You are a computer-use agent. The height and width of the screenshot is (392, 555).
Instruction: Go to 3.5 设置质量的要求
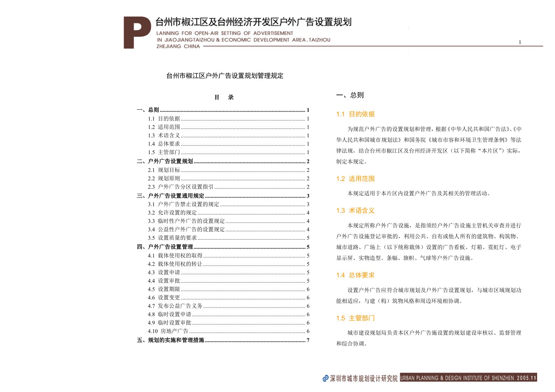click(228, 238)
